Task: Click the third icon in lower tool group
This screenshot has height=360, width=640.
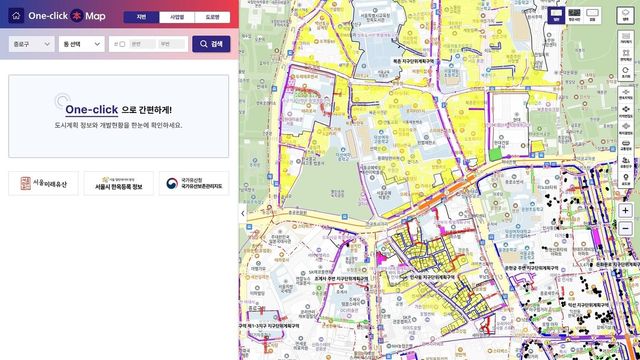Action: click(625, 129)
